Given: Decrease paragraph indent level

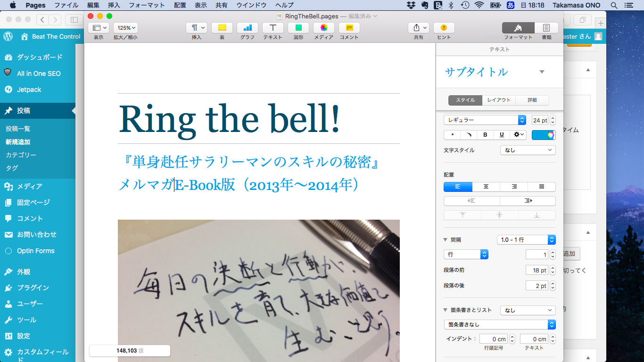Looking at the screenshot, I should click(x=472, y=201).
